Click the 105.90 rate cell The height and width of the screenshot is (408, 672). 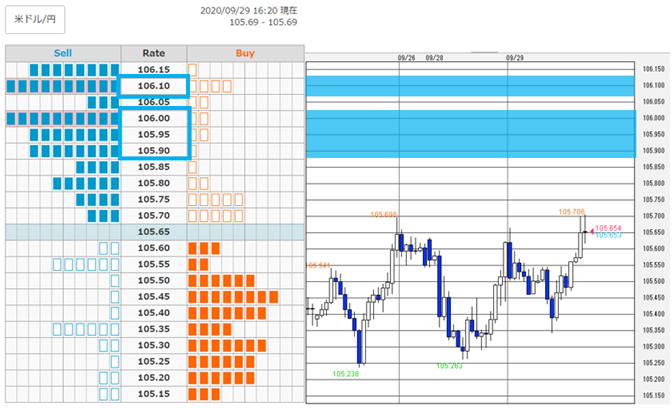click(154, 151)
